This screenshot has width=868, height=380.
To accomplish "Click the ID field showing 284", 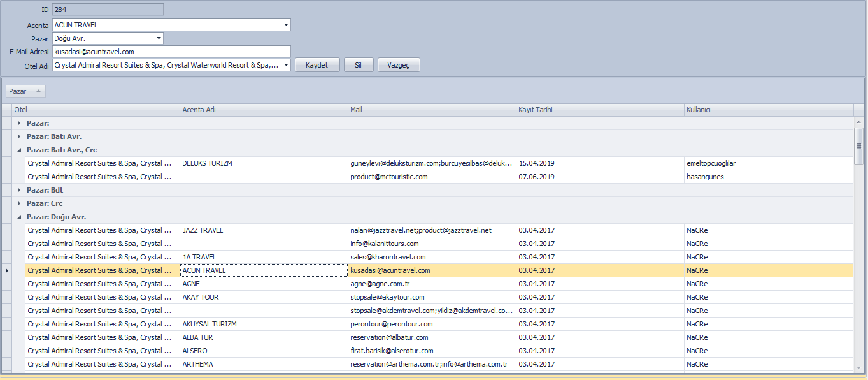I will (x=108, y=10).
